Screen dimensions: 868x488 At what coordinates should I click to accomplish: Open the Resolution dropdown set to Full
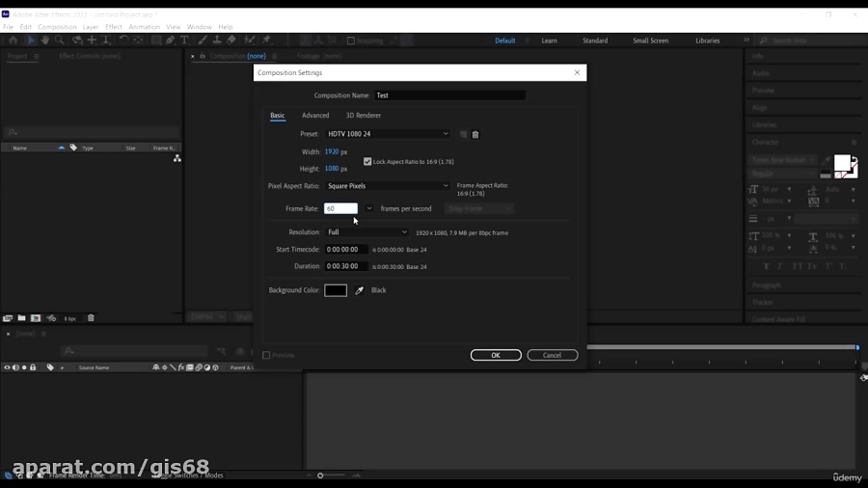(x=366, y=232)
